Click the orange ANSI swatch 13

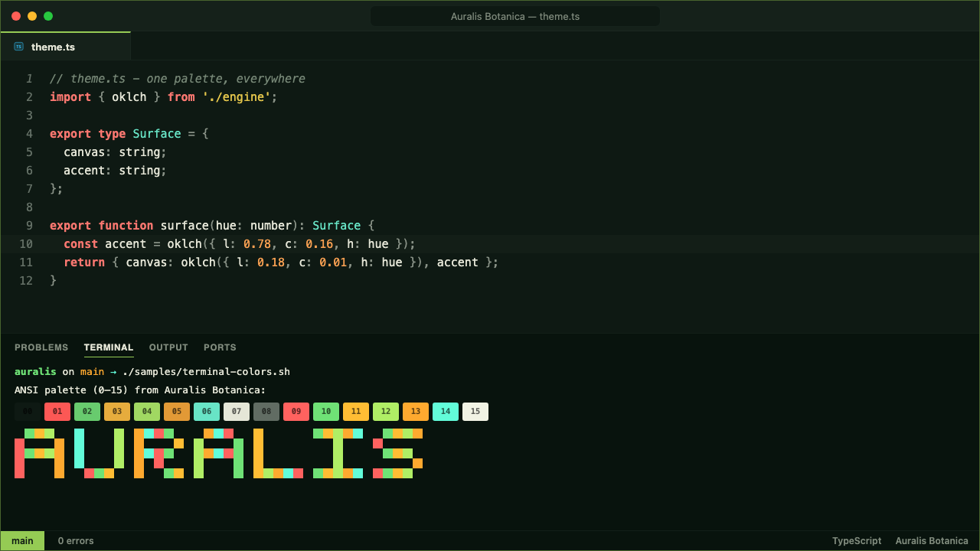[416, 412]
